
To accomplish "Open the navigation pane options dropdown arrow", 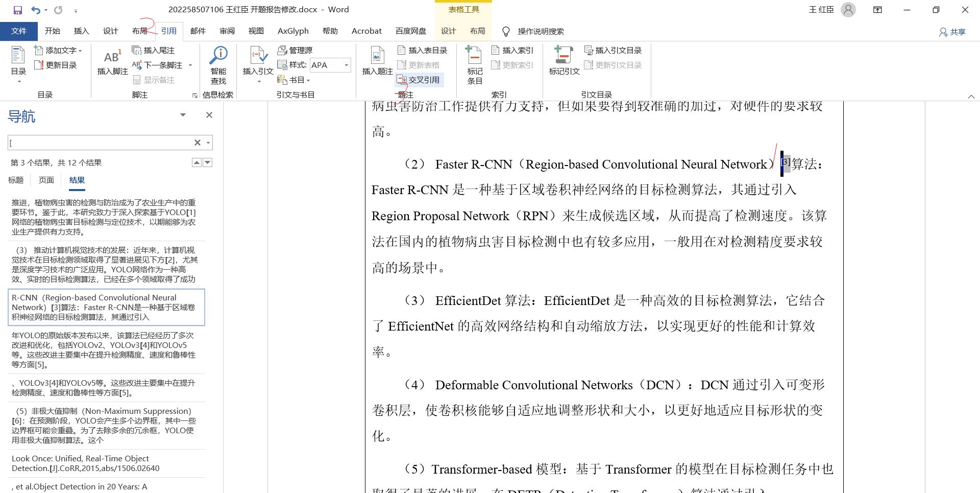I will click(183, 115).
